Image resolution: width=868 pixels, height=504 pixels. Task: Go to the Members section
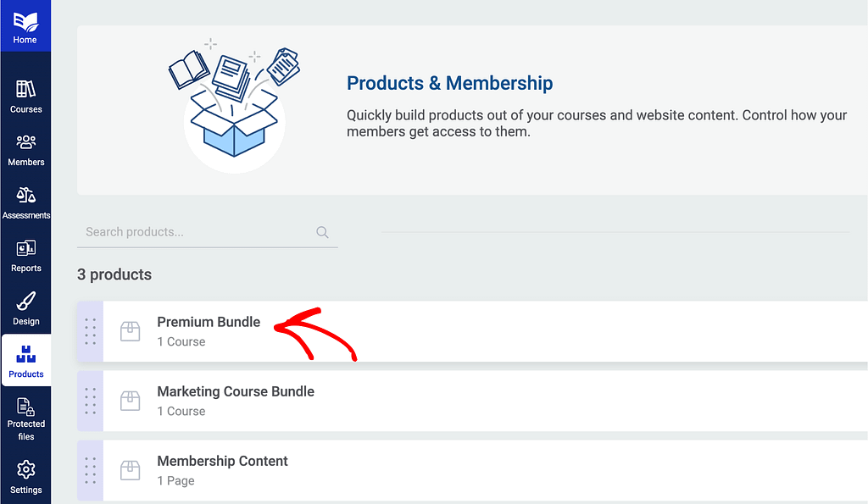pos(25,150)
